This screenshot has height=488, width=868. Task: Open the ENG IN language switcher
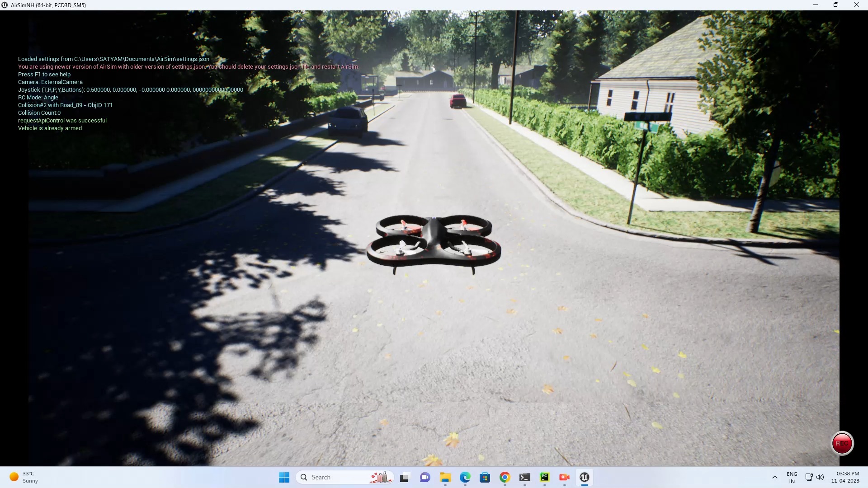(x=792, y=478)
